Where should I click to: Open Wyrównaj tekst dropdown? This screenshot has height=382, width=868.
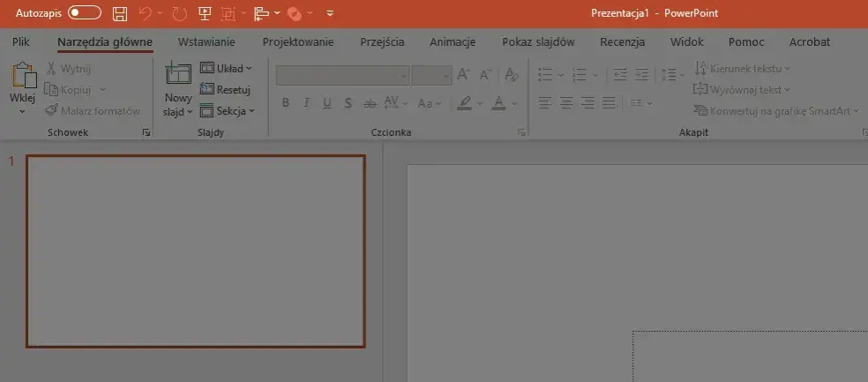pos(742,90)
